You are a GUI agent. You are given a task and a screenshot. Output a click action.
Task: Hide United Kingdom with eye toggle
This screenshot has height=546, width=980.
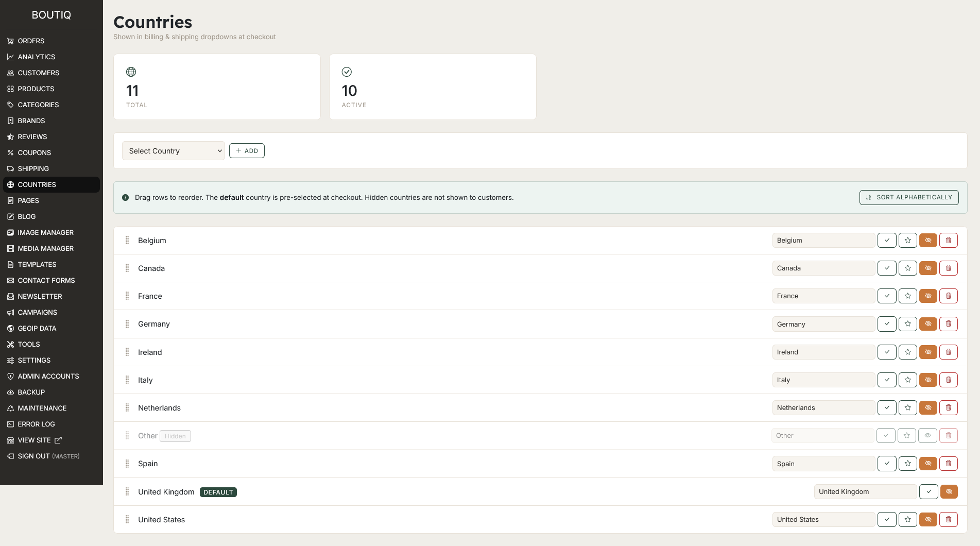pyautogui.click(x=949, y=492)
